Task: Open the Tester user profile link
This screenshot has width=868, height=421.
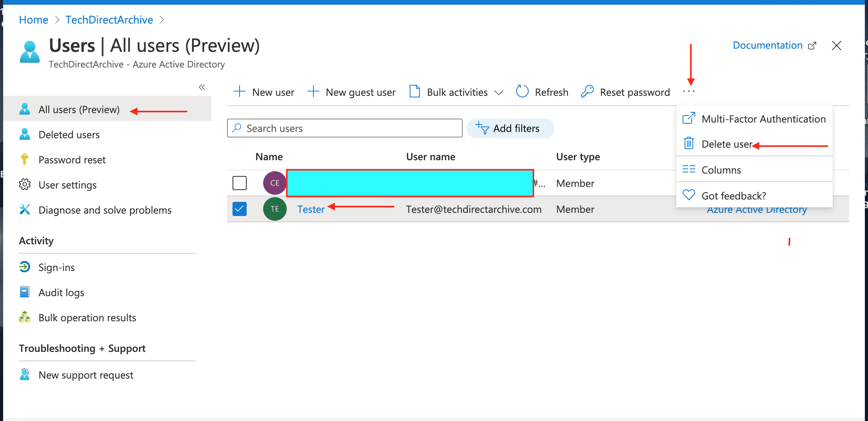Action: click(311, 209)
